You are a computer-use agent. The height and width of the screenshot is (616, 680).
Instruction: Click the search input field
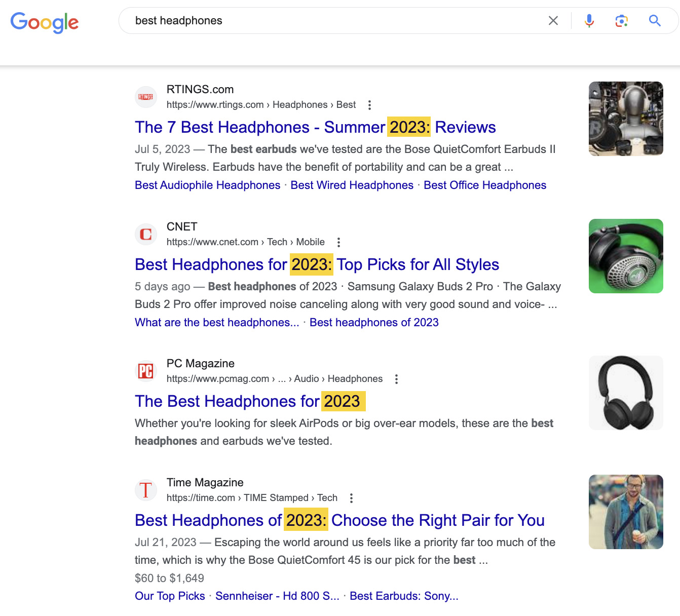[x=304, y=21]
